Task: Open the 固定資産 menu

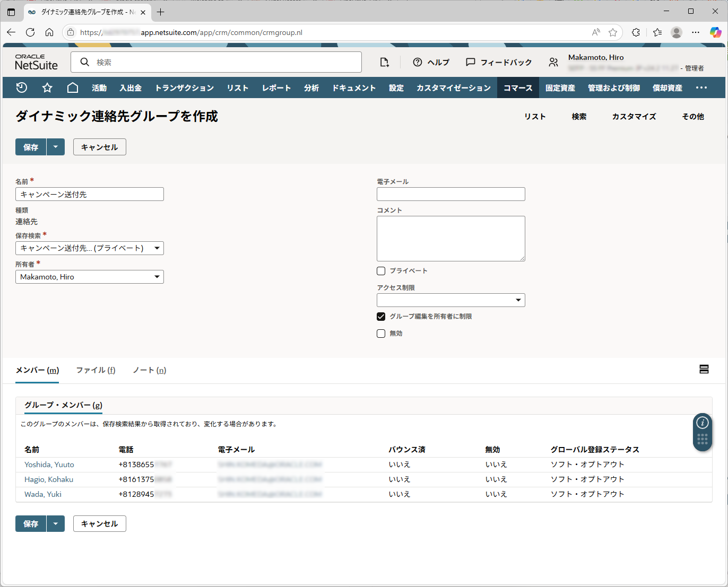Action: coord(560,87)
